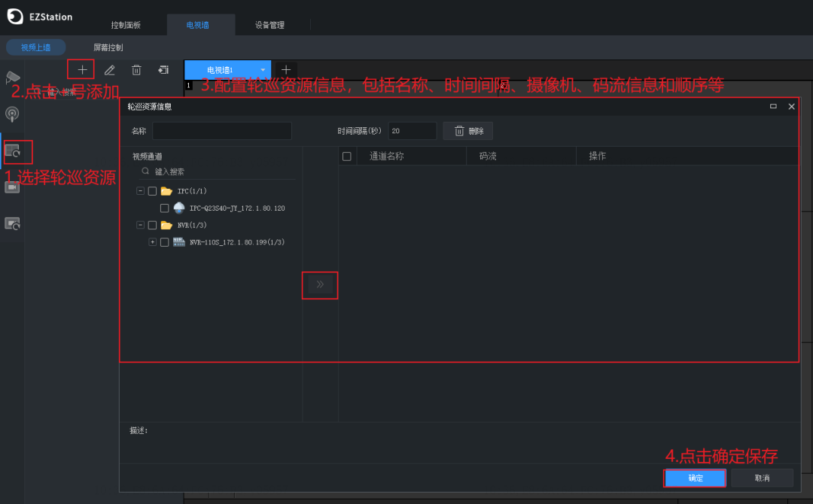Screen dimensions: 813x504
Task: Click the import/export icon beside the trash
Action: (x=163, y=70)
